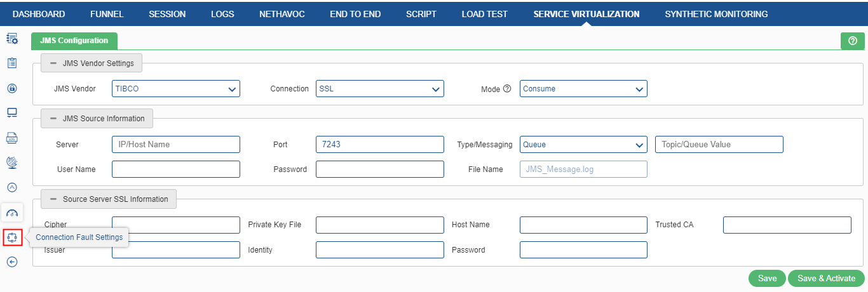The height and width of the screenshot is (292, 868).
Task: Click the Server IP/Host Name field
Action: pyautogui.click(x=176, y=145)
